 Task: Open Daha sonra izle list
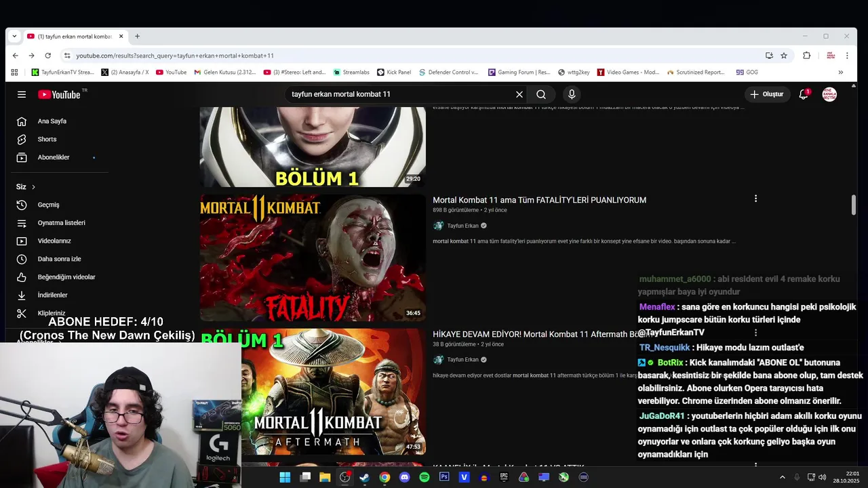pyautogui.click(x=59, y=259)
